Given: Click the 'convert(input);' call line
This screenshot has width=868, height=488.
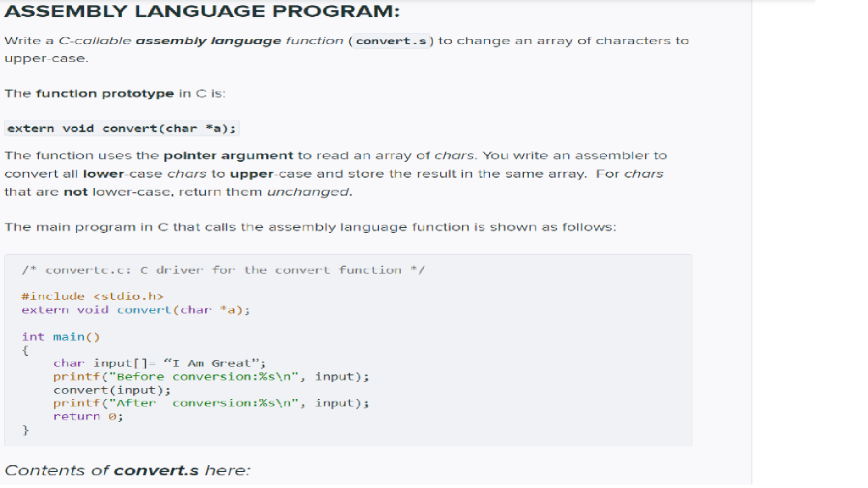Looking at the screenshot, I should (x=112, y=390).
